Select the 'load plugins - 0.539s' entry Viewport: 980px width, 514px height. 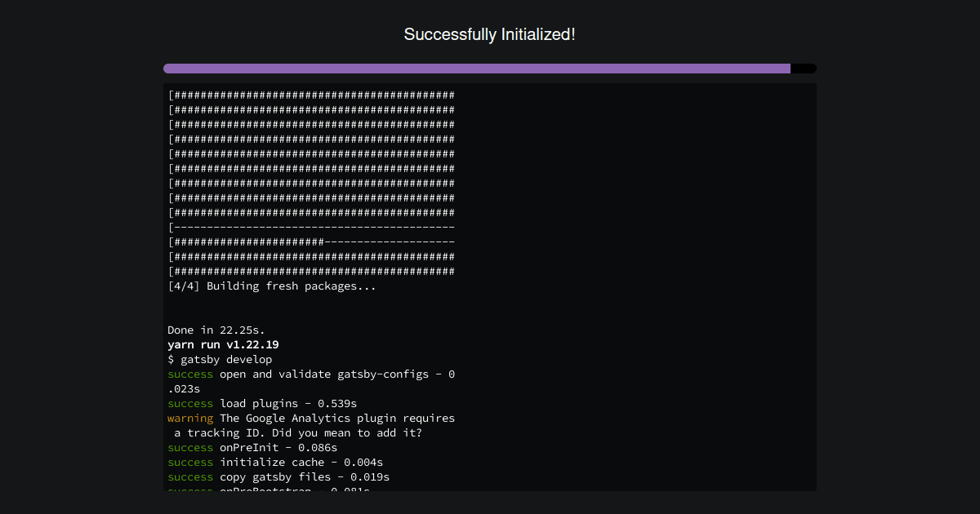click(x=261, y=403)
